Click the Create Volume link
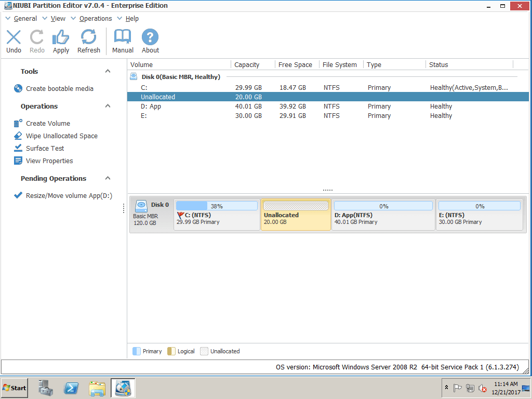This screenshot has height=399, width=532. (x=48, y=124)
